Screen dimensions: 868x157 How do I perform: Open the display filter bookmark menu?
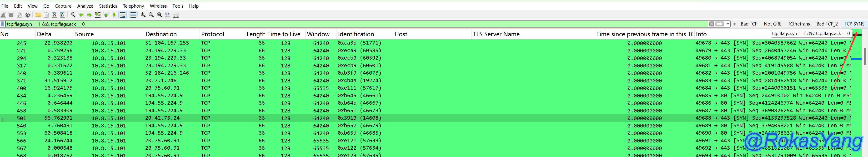point(3,24)
